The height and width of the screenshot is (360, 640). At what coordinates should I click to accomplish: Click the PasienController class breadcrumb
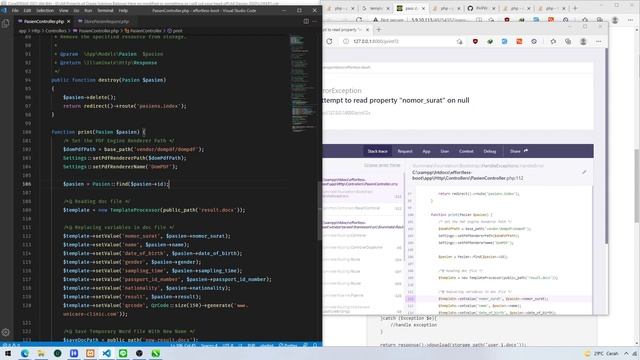click(x=143, y=31)
